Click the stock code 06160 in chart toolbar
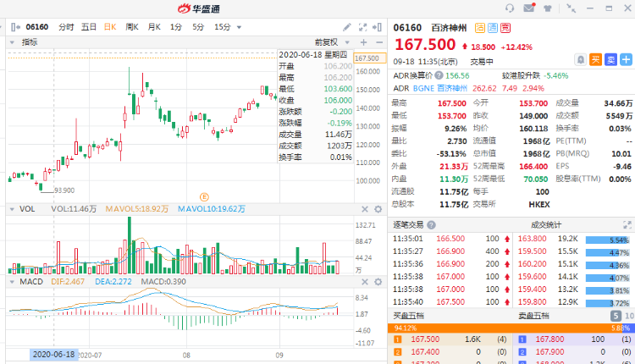 point(37,27)
